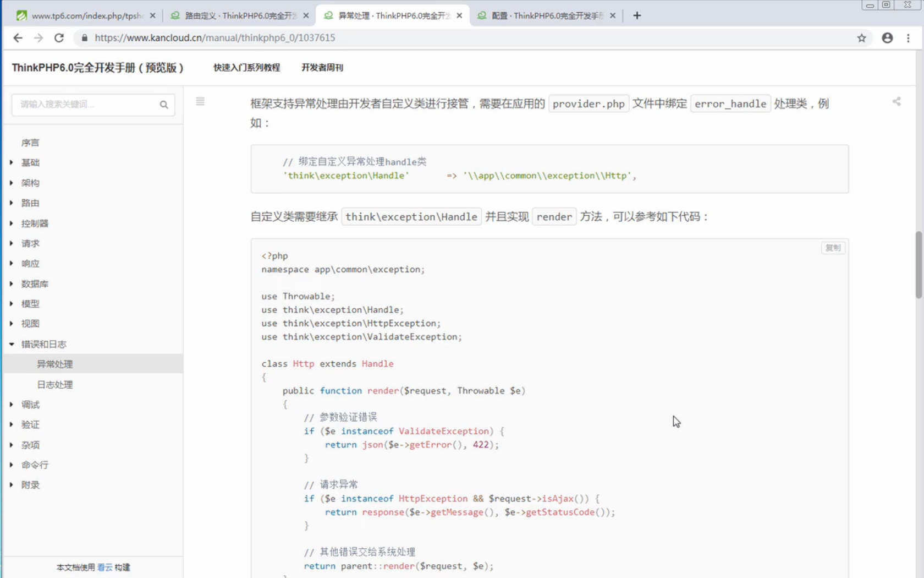Viewport: 924px width, 578px height.
Task: Click the browser address bar URL
Action: point(215,38)
